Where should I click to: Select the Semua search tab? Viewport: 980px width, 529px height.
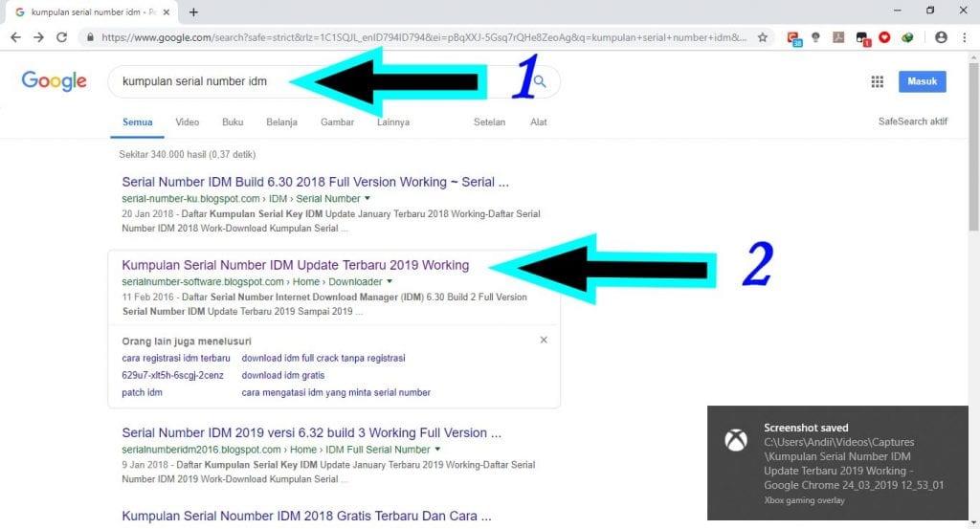pyautogui.click(x=138, y=121)
